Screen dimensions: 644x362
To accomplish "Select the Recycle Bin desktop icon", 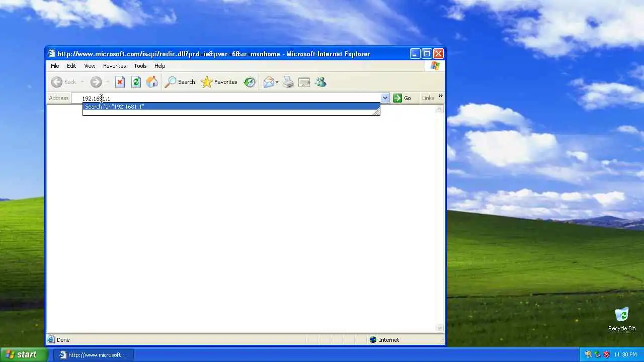I will coord(622,319).
